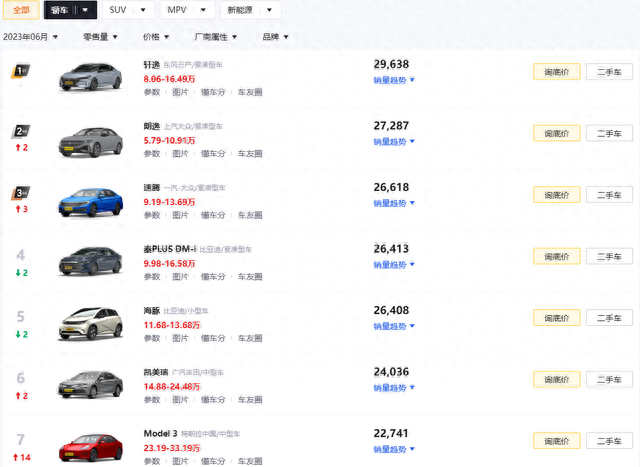Expand the MPV dropdown arrow
Screen dimensions: 640x467
point(203,10)
